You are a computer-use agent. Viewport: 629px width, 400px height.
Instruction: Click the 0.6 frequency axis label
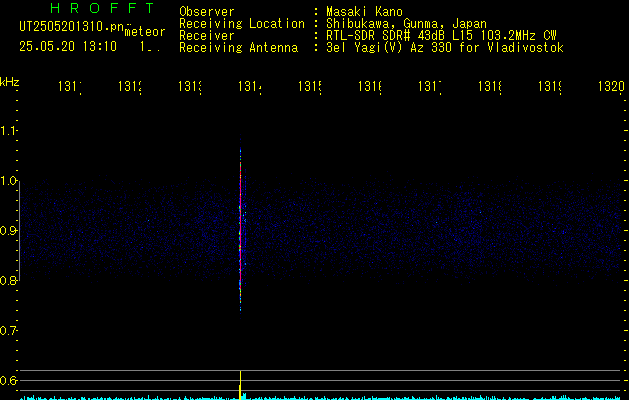tap(9, 380)
